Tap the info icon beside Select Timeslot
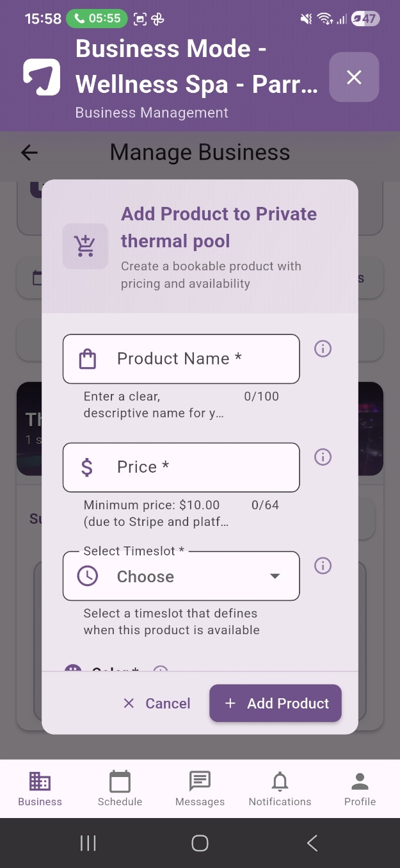 (x=323, y=566)
